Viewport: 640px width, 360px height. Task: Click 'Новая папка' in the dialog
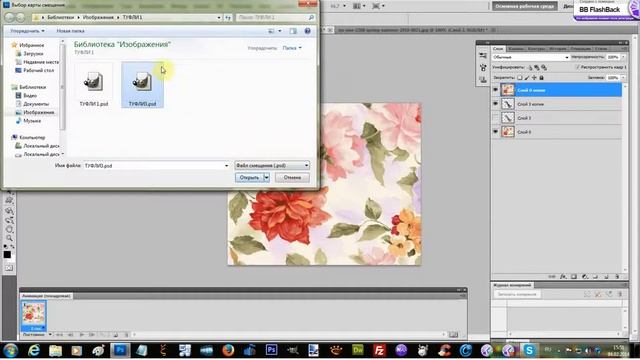pyautogui.click(x=70, y=31)
